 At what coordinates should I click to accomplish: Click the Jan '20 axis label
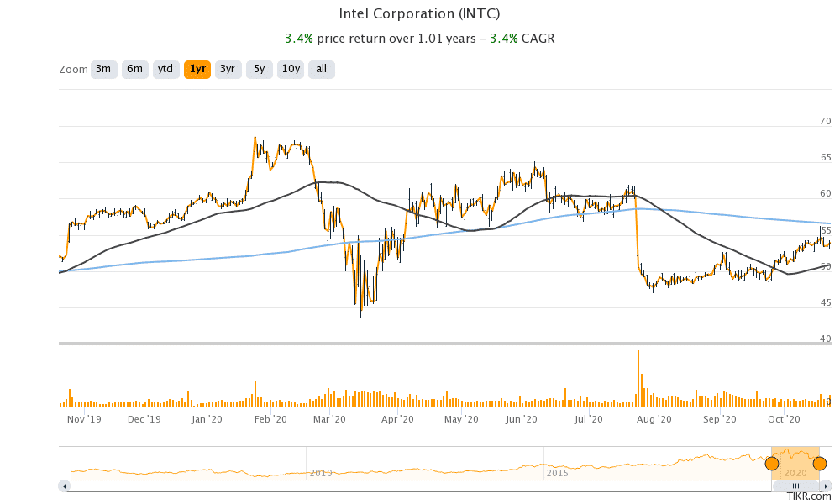pos(207,419)
